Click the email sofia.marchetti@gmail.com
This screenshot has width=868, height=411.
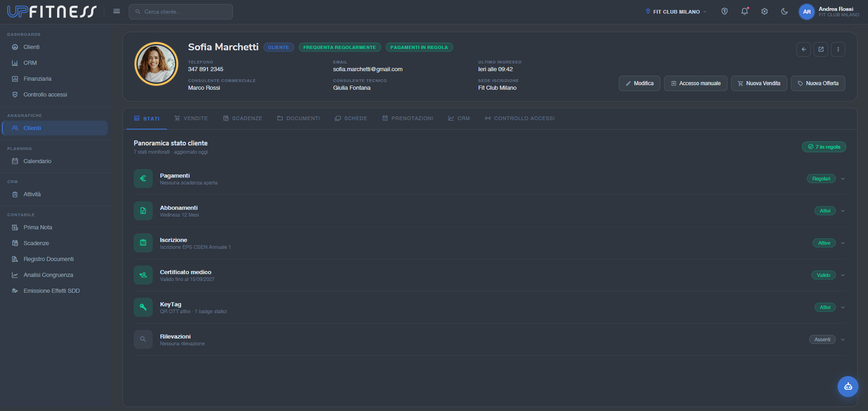coord(368,69)
